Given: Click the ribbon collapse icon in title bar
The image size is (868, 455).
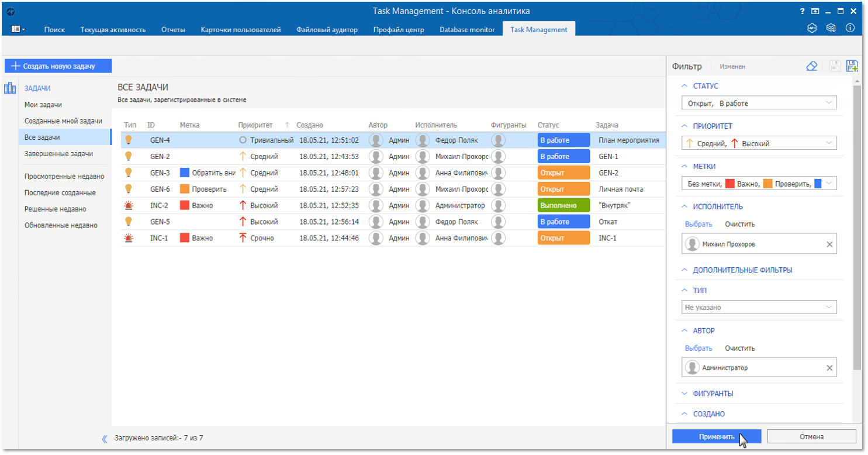Looking at the screenshot, I should click(815, 11).
